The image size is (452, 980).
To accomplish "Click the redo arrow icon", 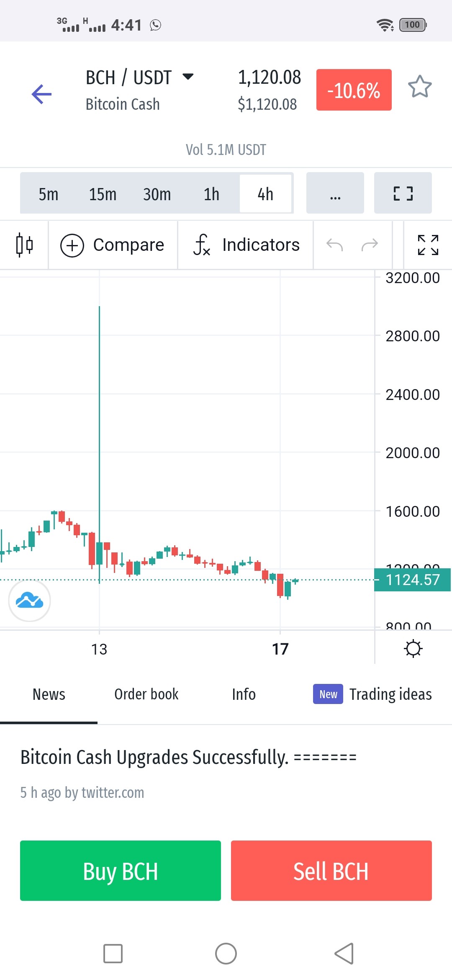I will tap(370, 245).
